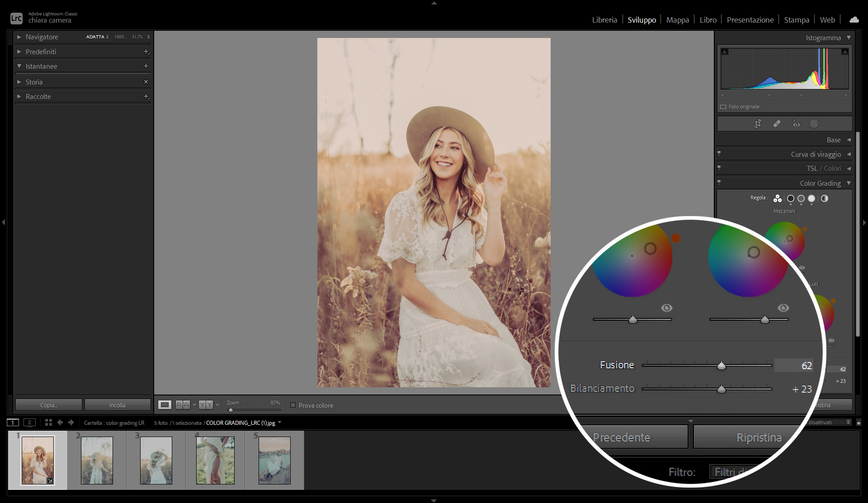Click the Incolla button
868x503 pixels.
point(118,405)
